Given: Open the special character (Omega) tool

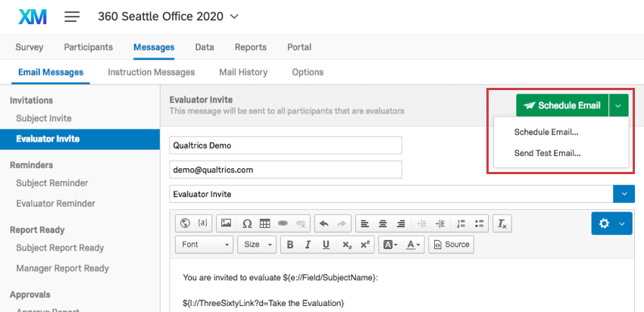Looking at the screenshot, I should (246, 223).
